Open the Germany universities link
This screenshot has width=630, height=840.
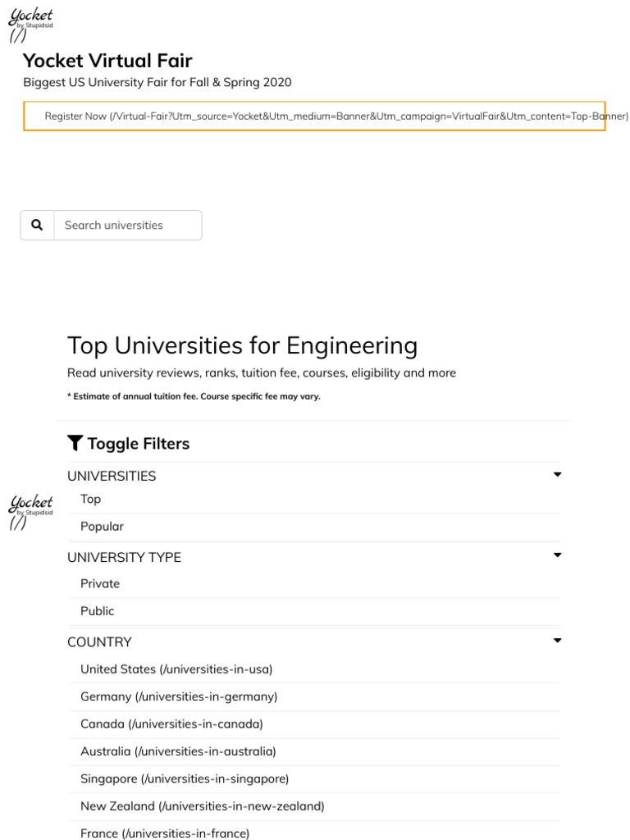click(179, 696)
